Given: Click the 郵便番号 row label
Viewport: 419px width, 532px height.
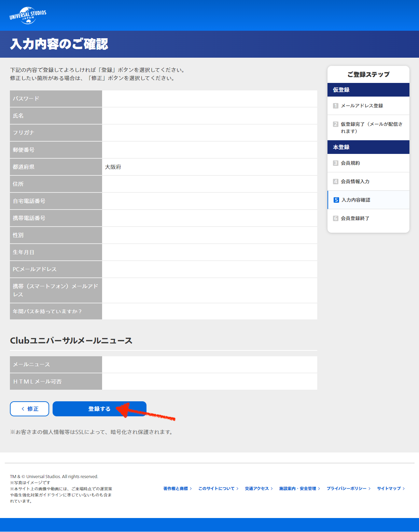Looking at the screenshot, I should (56, 150).
